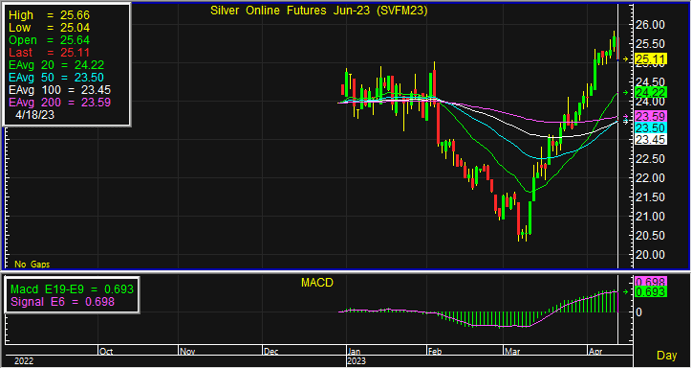Click the EAvg 20 = 24.22 legend entry
This screenshot has width=692, height=369.
56,65
